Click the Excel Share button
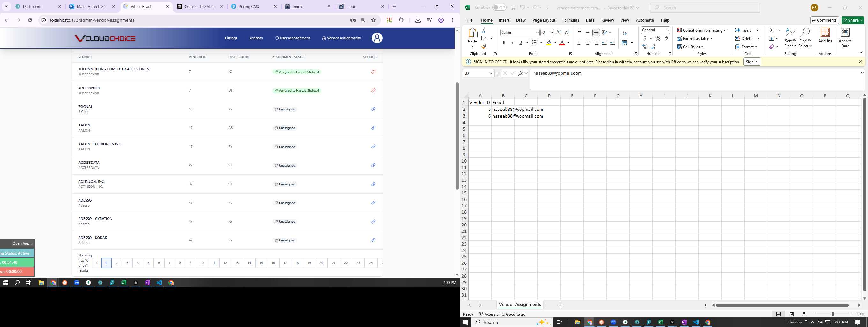This screenshot has width=868, height=327. click(852, 20)
